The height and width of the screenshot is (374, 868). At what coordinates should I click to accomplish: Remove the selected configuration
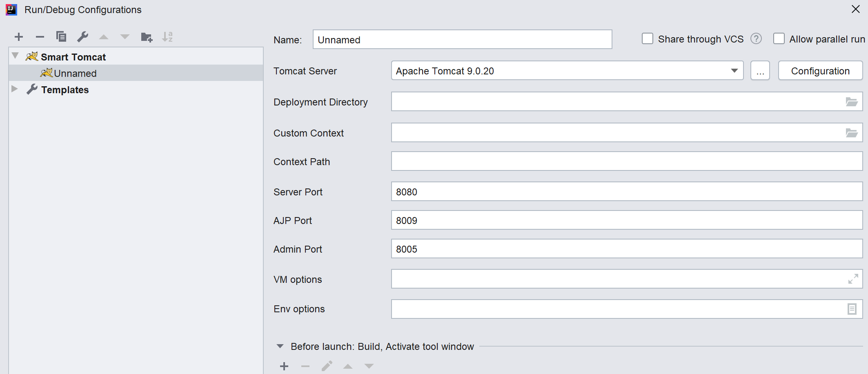tap(40, 37)
